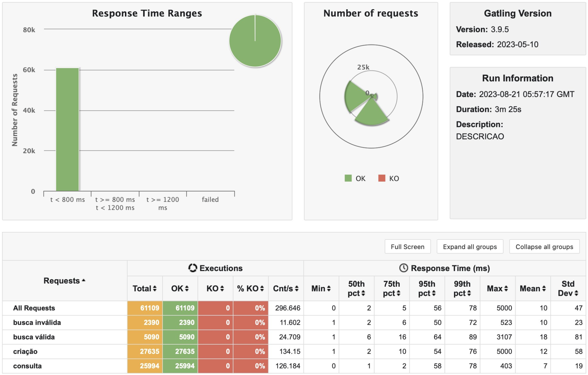Screen dimensions: 588x375
Task: Click the run date 2023-08-21 text
Action: [527, 94]
